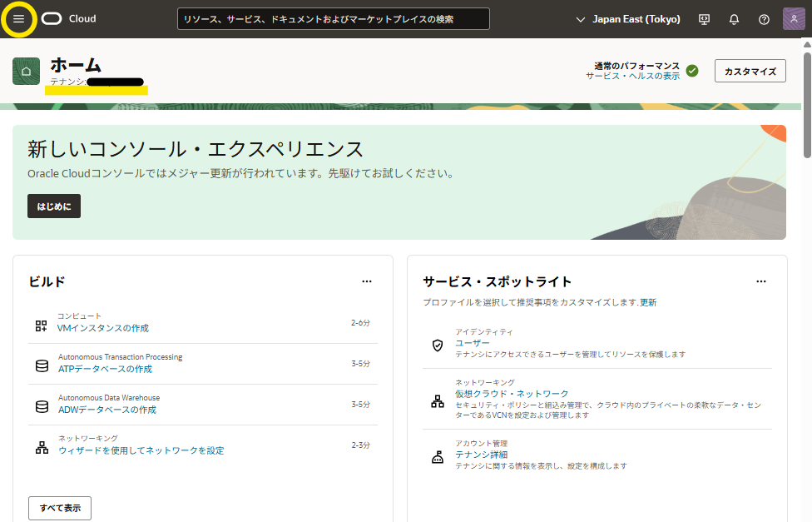Click the Autonomous Transaction Processing label
The height and width of the screenshot is (522, 812).
(120, 356)
